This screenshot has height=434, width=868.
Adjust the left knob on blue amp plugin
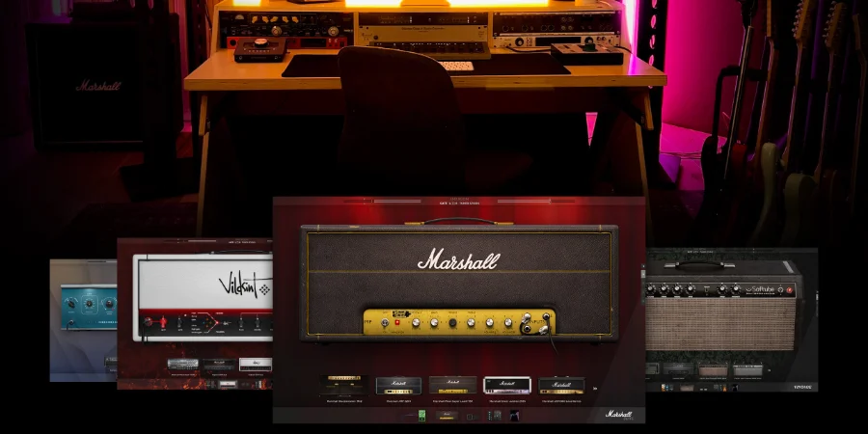pyautogui.click(x=70, y=304)
